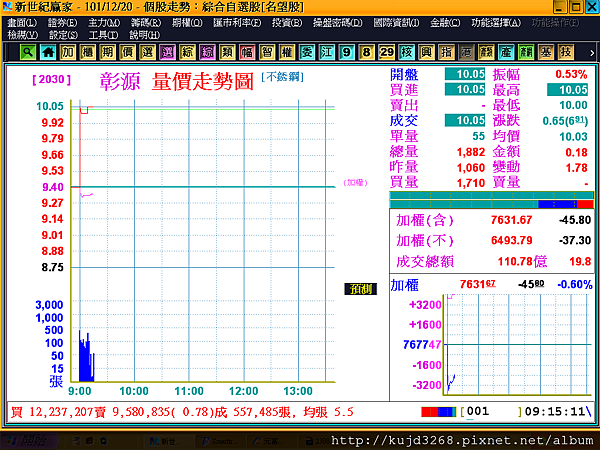
Task: Click the 開始 Start button on taskbar
Action: (29, 441)
